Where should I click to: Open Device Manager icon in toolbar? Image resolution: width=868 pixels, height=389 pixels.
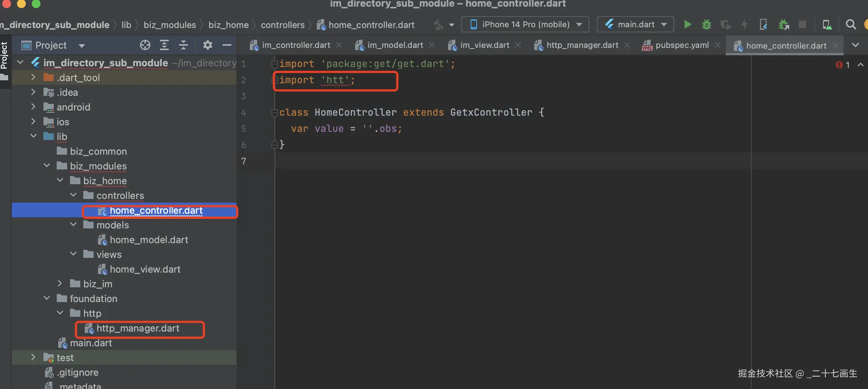827,25
